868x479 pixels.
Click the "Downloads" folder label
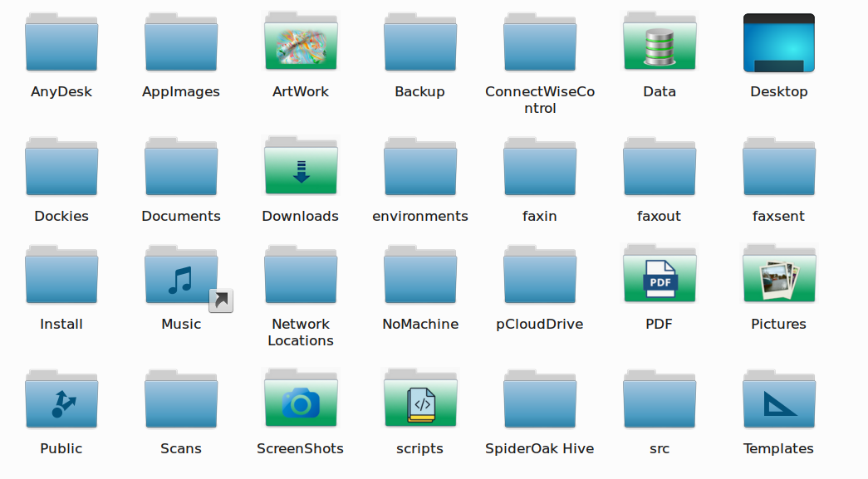coord(301,217)
